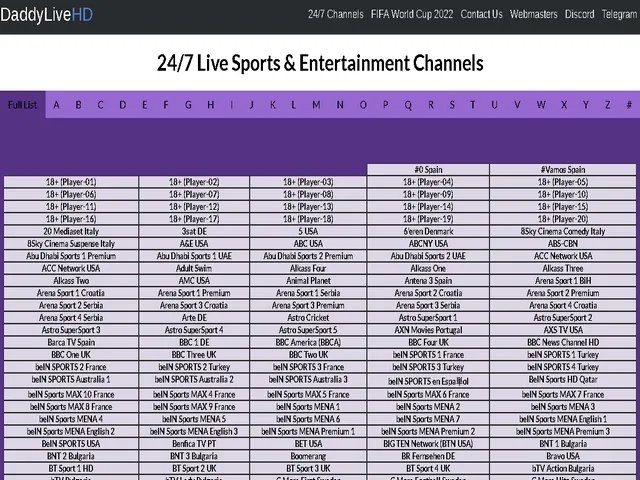Switch to the letter M tab
This screenshot has width=640, height=480.
[x=316, y=105]
